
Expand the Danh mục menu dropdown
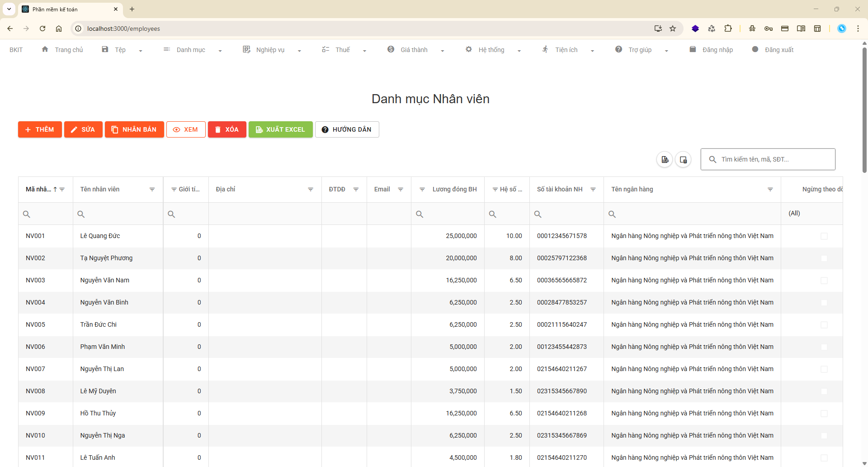[220, 51]
